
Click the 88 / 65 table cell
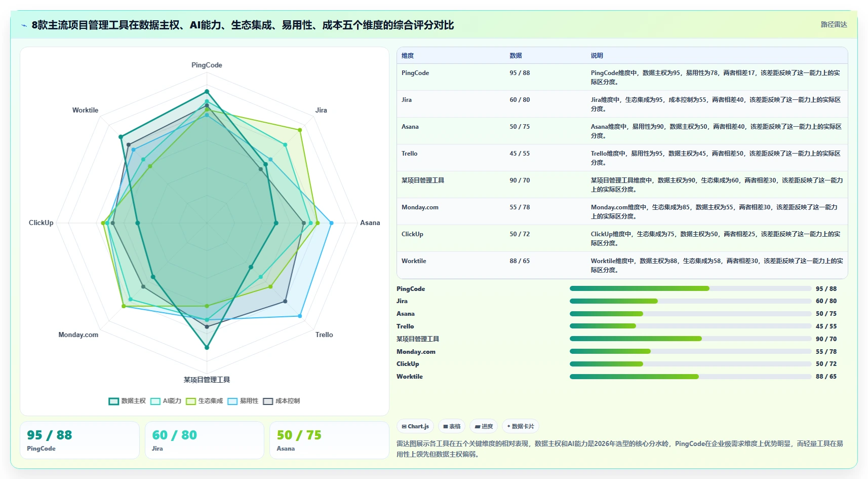(x=520, y=261)
